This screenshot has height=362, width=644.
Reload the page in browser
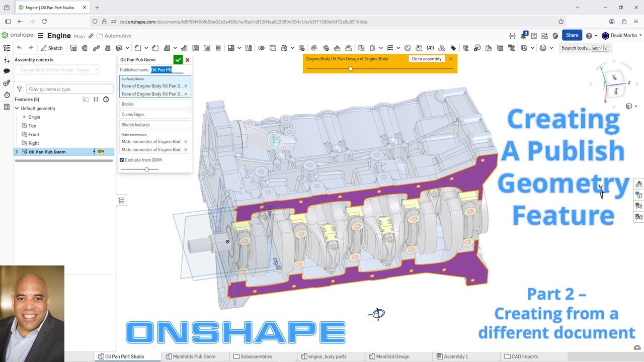point(44,22)
